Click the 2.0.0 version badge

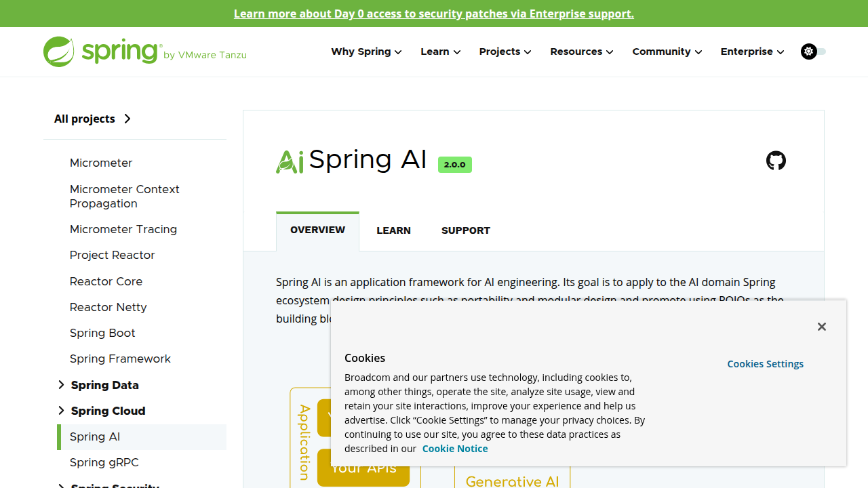(454, 165)
